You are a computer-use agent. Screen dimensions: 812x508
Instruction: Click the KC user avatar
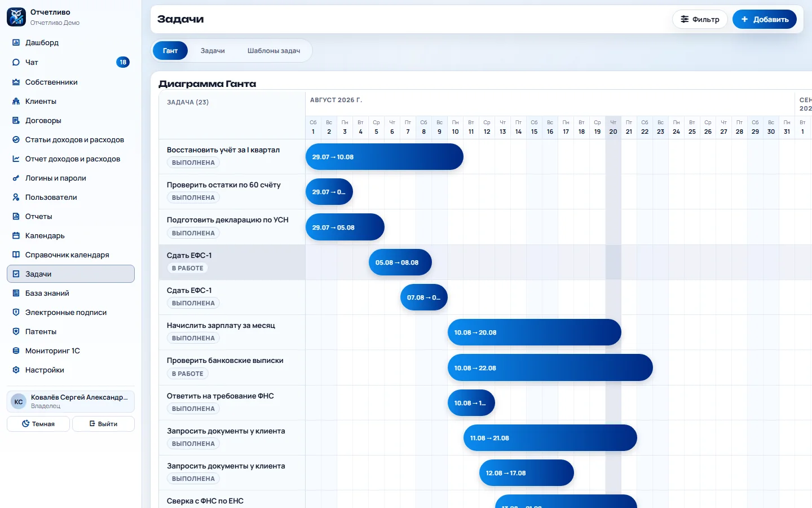(19, 401)
